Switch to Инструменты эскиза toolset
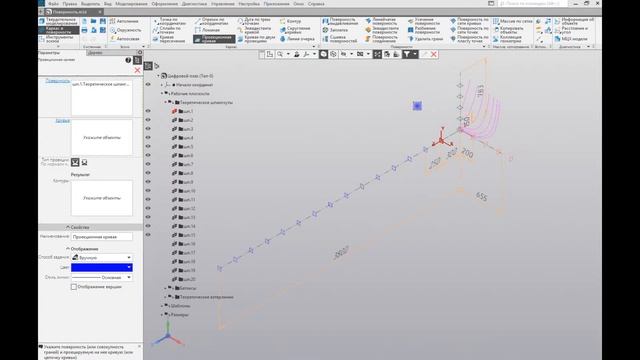This screenshot has height=360, width=640. [58, 39]
